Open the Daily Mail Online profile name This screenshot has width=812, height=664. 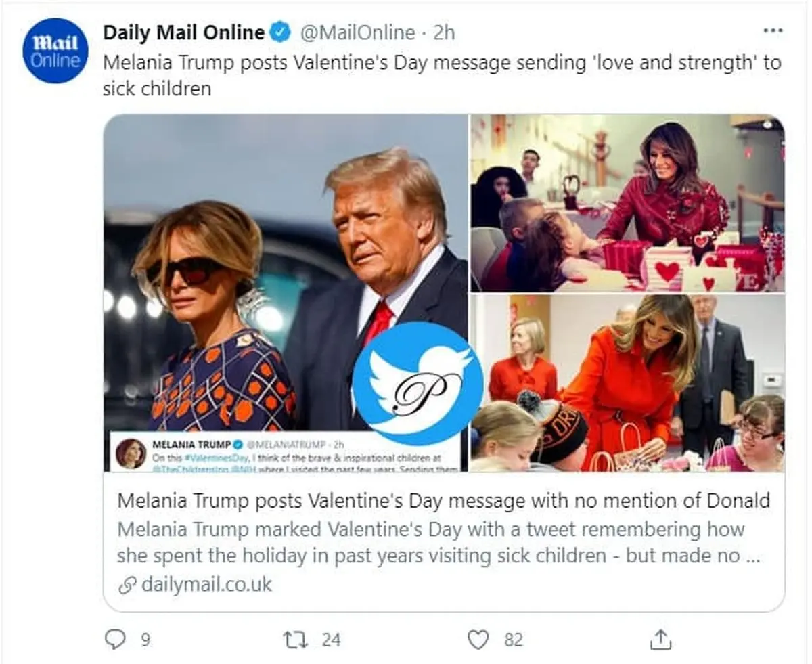(183, 32)
